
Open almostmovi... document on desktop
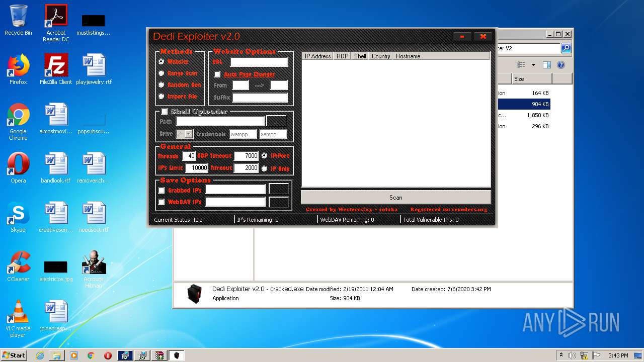[56, 119]
